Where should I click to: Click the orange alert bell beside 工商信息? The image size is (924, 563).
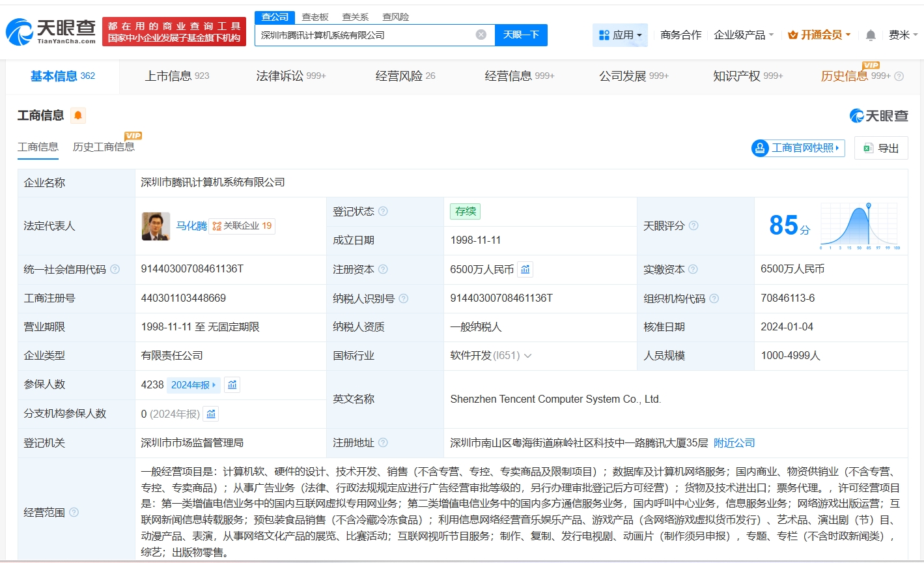tap(78, 116)
